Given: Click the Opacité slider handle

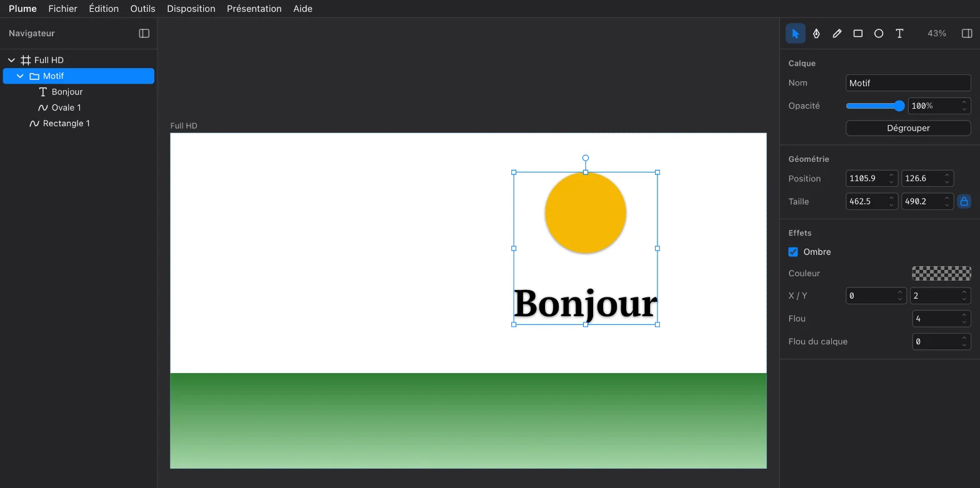Looking at the screenshot, I should tap(899, 106).
